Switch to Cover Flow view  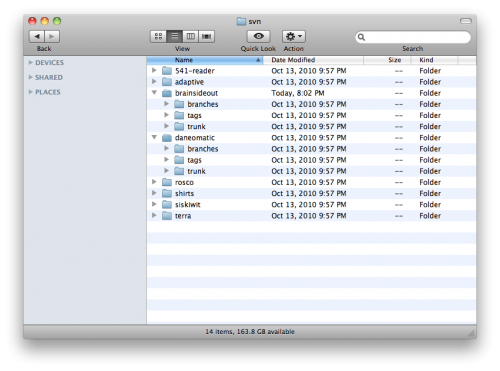pyautogui.click(x=206, y=36)
